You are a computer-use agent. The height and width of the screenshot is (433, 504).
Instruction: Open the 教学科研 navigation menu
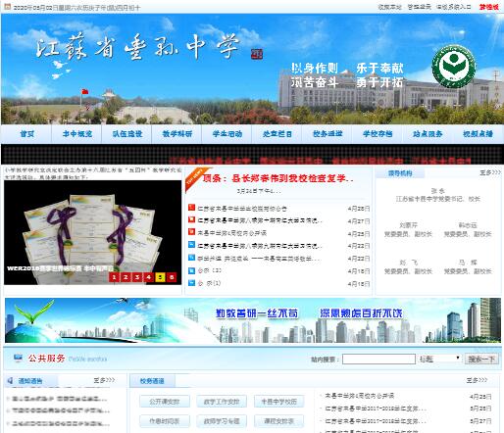coord(177,134)
